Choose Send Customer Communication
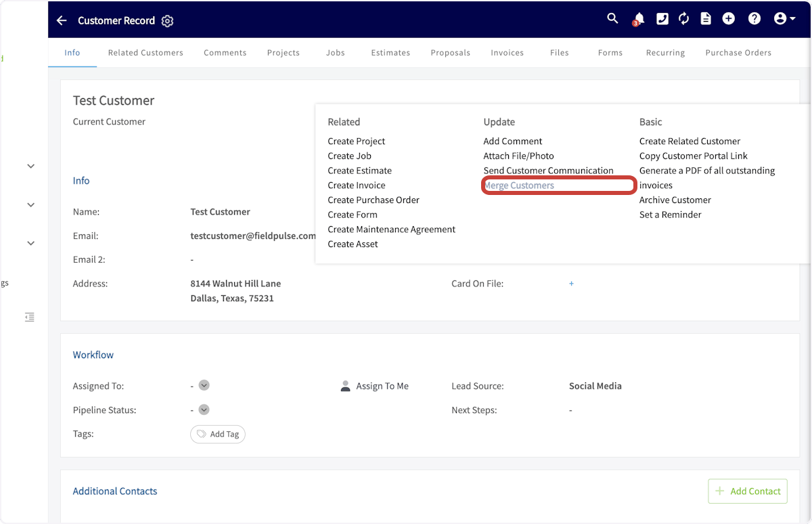This screenshot has height=524, width=812. click(x=548, y=171)
